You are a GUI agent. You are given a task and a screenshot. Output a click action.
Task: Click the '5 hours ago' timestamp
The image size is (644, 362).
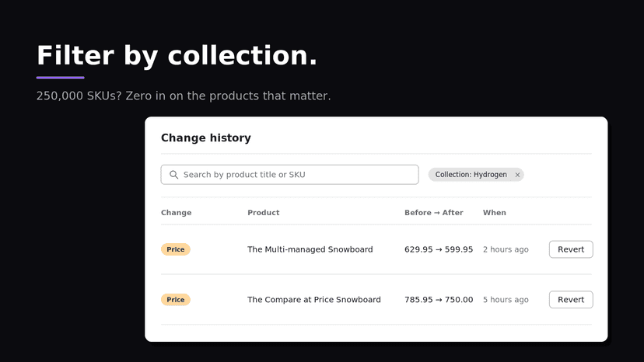coord(506,300)
